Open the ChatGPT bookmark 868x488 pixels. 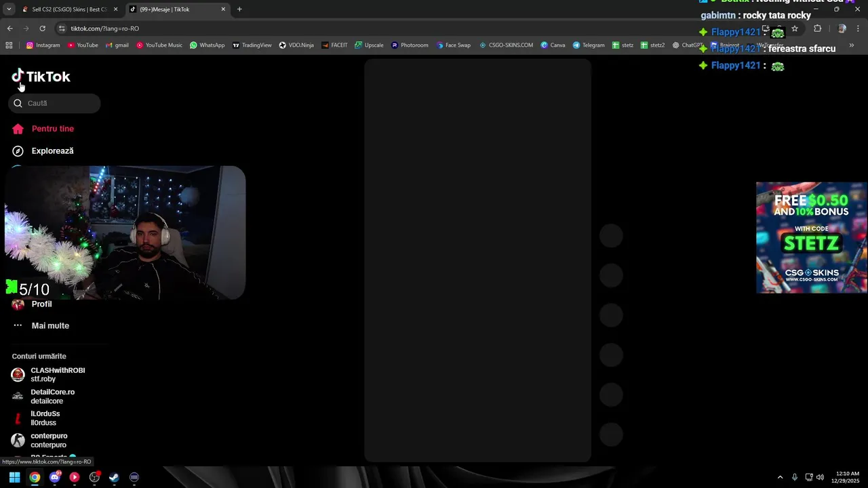(x=688, y=45)
